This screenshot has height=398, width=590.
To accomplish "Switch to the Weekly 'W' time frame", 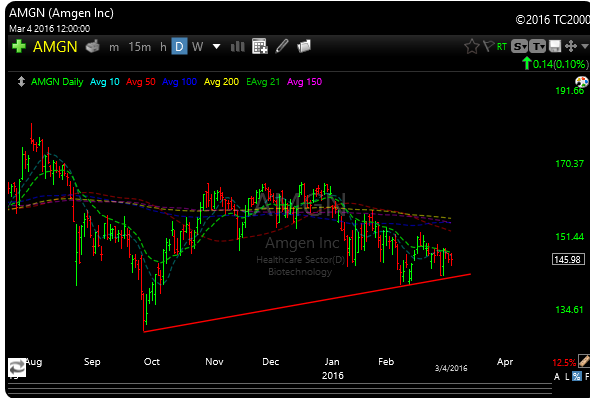I will [197, 47].
